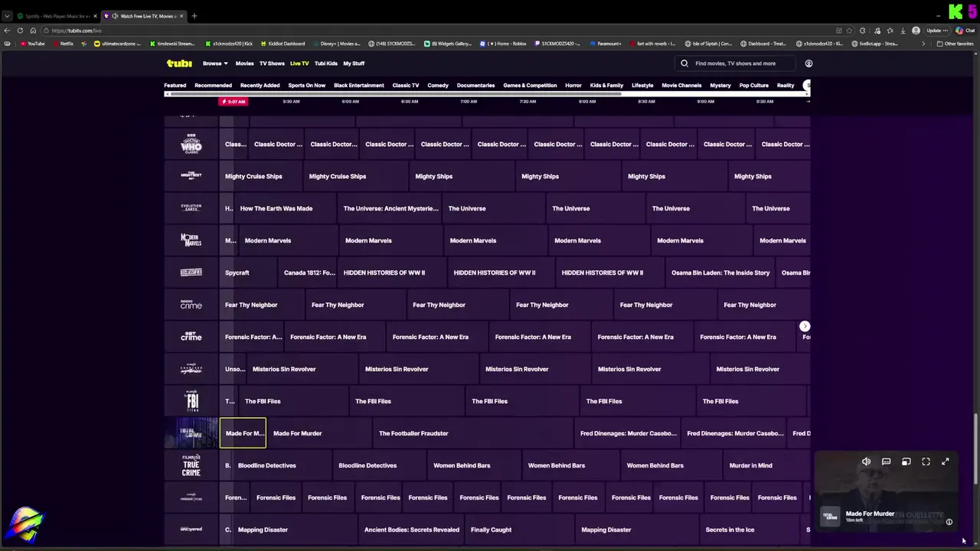The height and width of the screenshot is (551, 980).
Task: Toggle picture-in-picture in mini player
Action: tap(906, 461)
